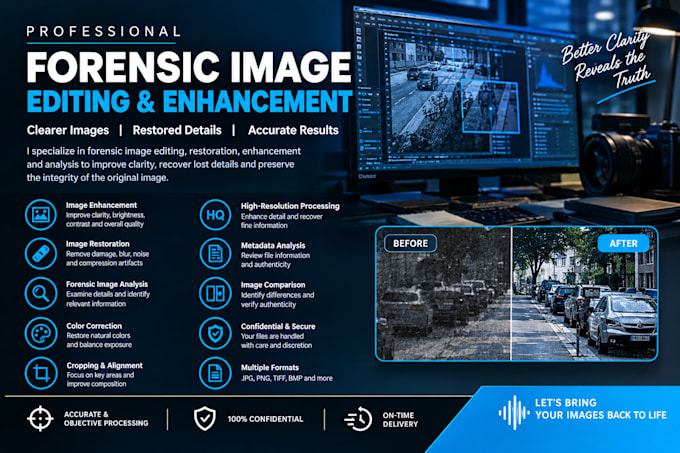Click the Confidential & Secure shield icon

[215, 333]
